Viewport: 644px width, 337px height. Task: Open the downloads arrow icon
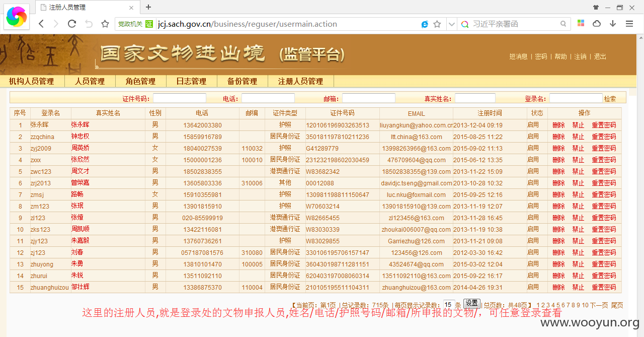613,24
